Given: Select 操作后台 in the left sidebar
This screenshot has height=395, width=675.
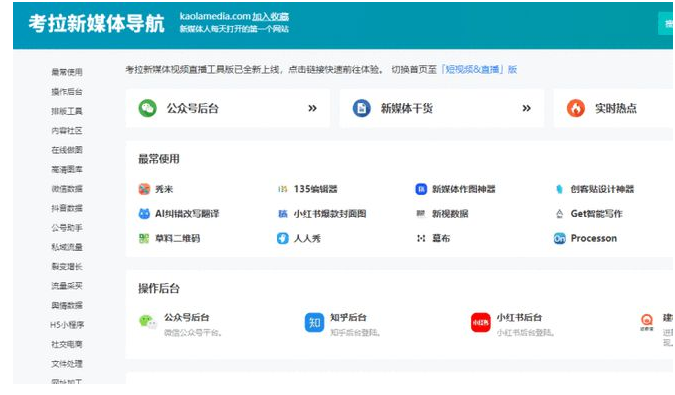Looking at the screenshot, I should [x=67, y=92].
